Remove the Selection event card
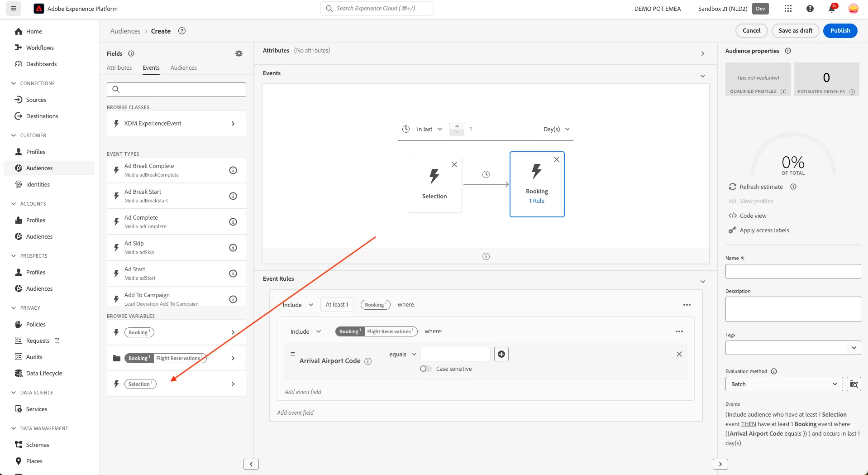868x475 pixels. [x=454, y=164]
